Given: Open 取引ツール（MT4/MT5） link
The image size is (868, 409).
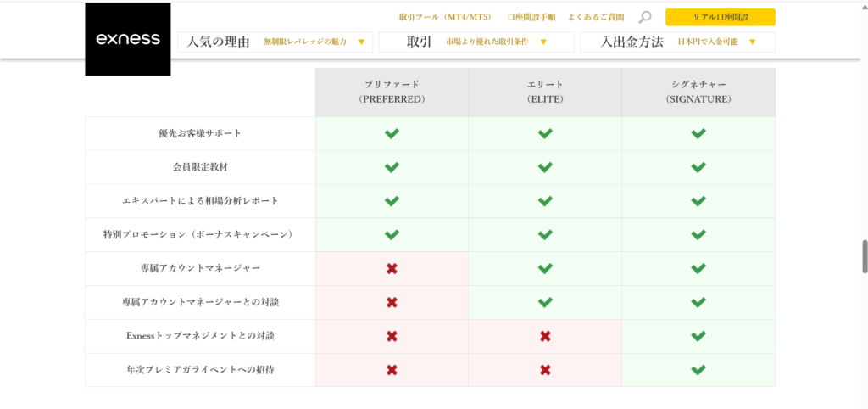Looking at the screenshot, I should (445, 17).
